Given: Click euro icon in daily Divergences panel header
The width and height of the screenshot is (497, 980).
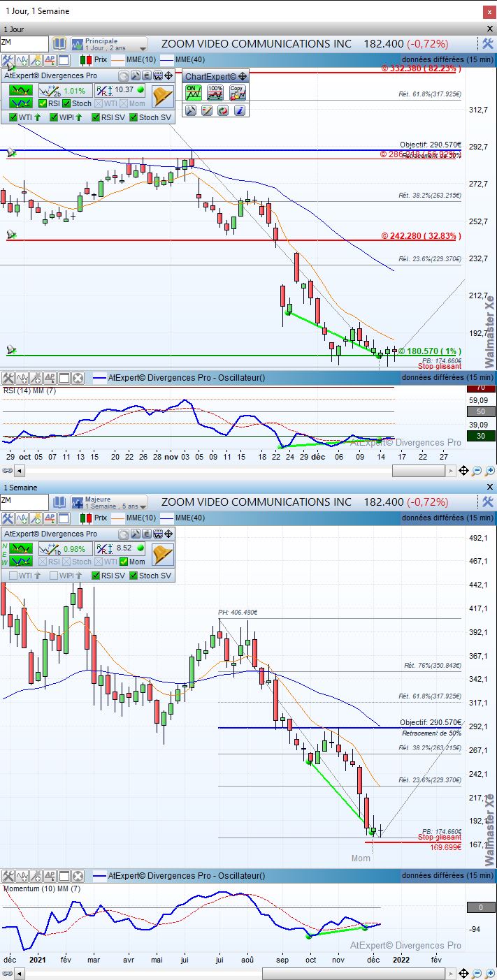Looking at the screenshot, I should point(147,76).
